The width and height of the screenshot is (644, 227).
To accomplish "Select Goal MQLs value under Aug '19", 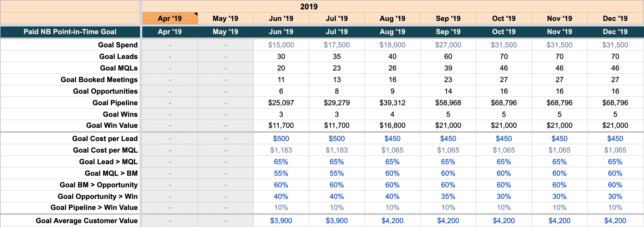I will [x=392, y=68].
